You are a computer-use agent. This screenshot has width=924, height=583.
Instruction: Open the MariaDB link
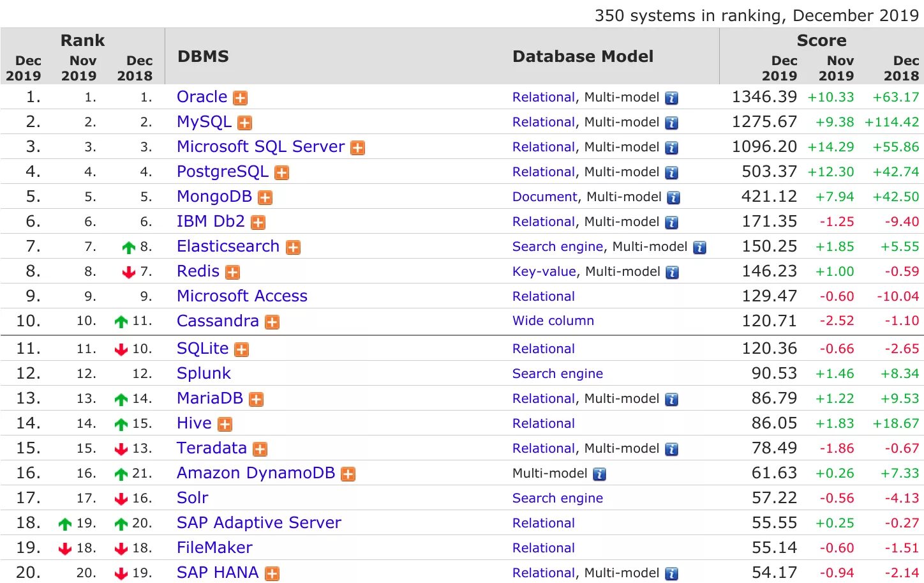(210, 398)
